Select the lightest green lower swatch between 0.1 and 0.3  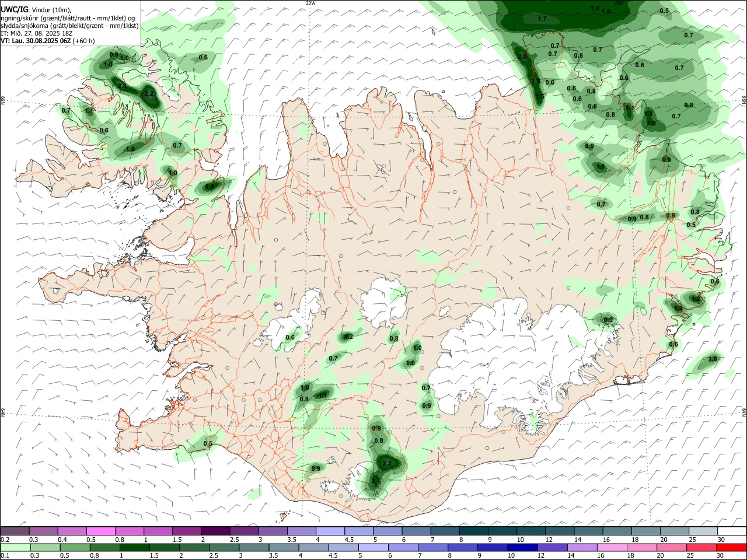(15, 548)
